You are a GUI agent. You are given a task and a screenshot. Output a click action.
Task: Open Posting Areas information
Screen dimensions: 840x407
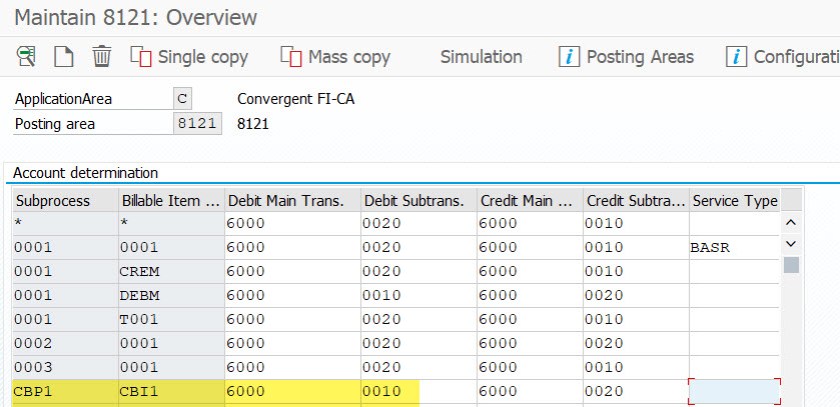pos(626,57)
